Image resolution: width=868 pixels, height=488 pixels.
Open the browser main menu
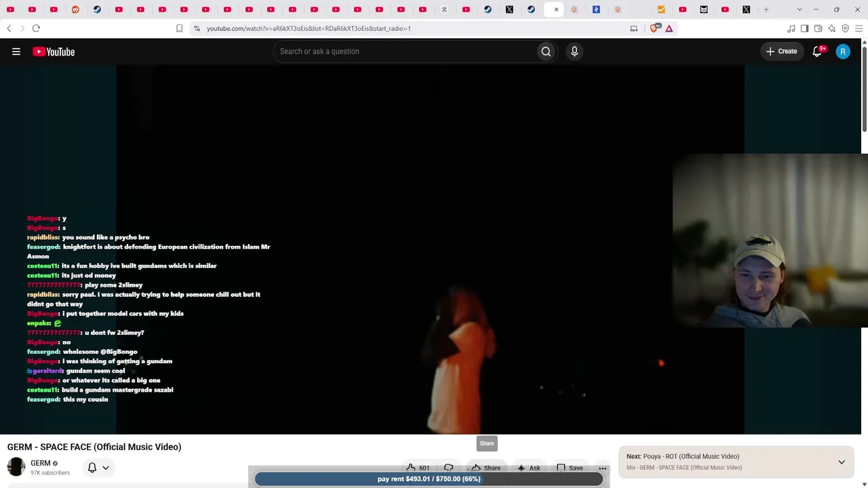coord(859,28)
